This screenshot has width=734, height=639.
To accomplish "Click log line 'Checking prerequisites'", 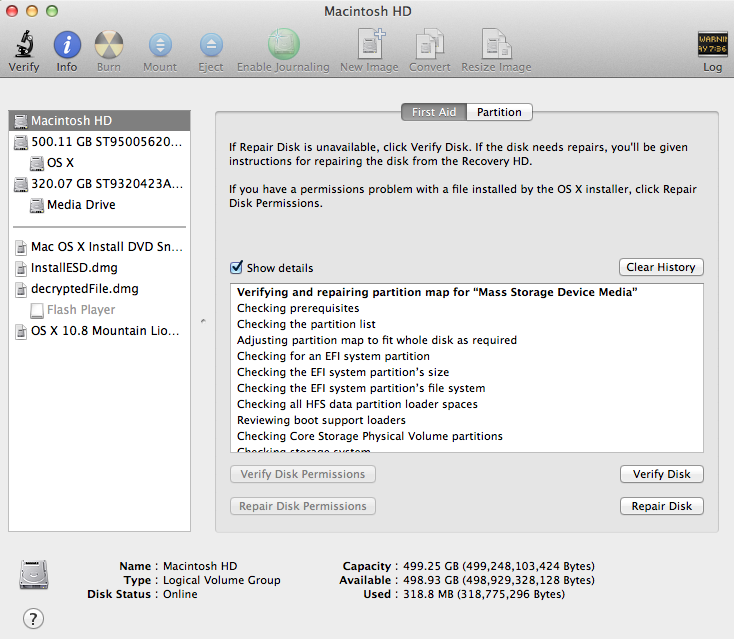I will pyautogui.click(x=298, y=308).
